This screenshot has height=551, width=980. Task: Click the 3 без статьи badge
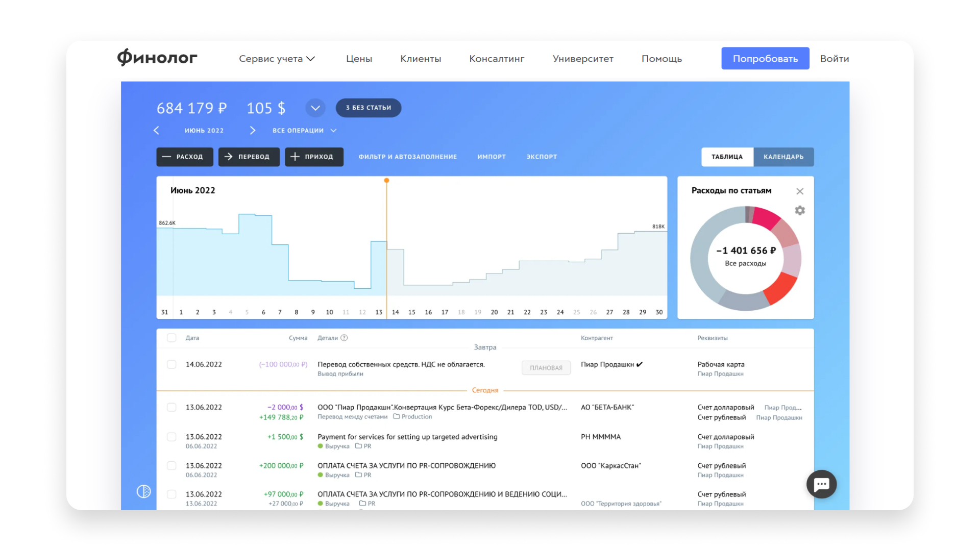pyautogui.click(x=368, y=108)
